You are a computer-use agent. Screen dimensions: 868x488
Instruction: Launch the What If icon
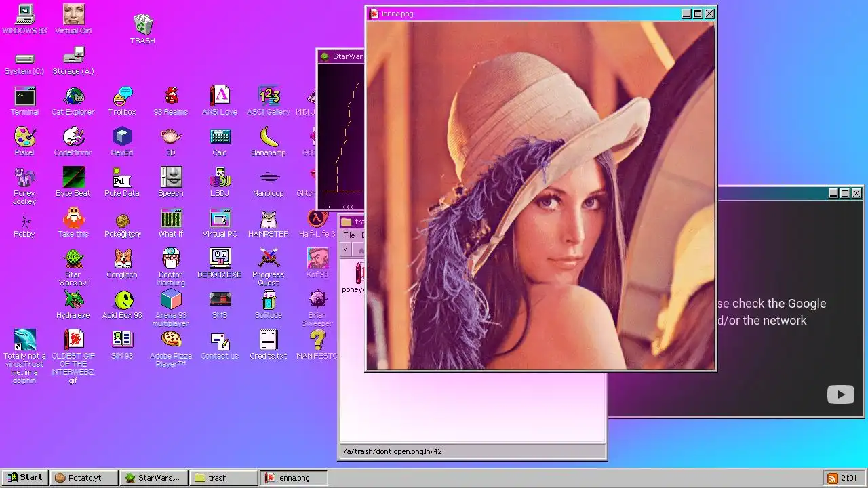pyautogui.click(x=171, y=222)
